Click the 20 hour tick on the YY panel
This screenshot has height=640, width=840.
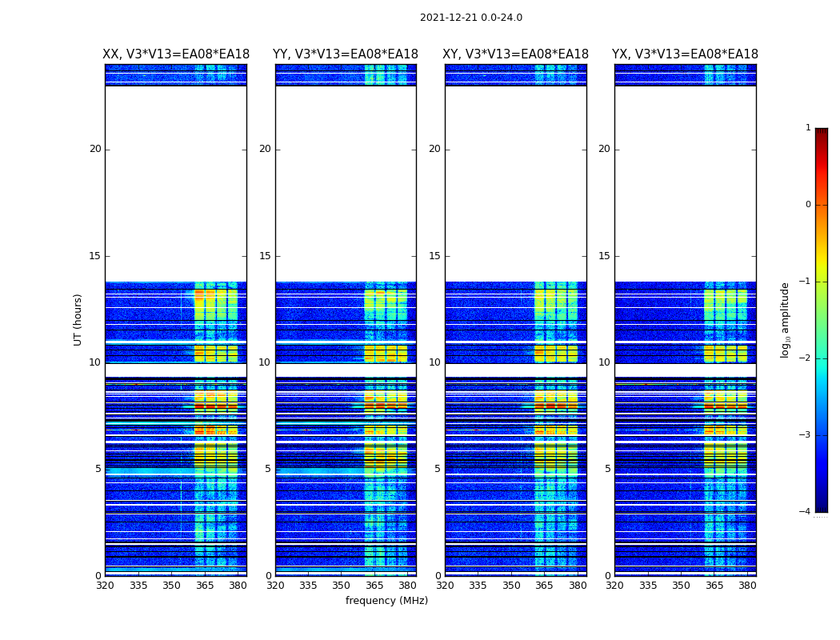pyautogui.click(x=265, y=149)
